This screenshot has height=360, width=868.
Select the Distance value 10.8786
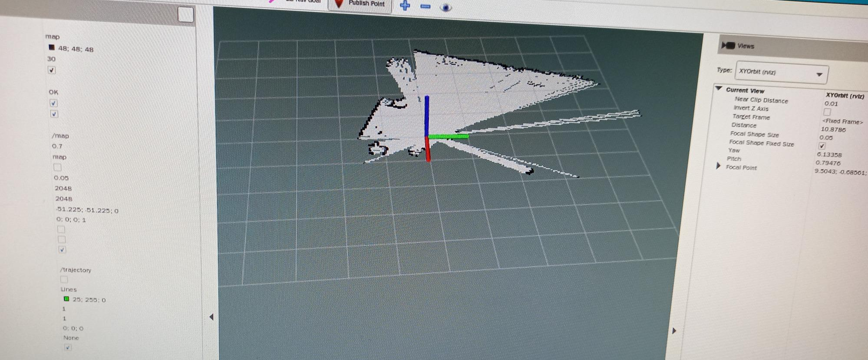(833, 130)
